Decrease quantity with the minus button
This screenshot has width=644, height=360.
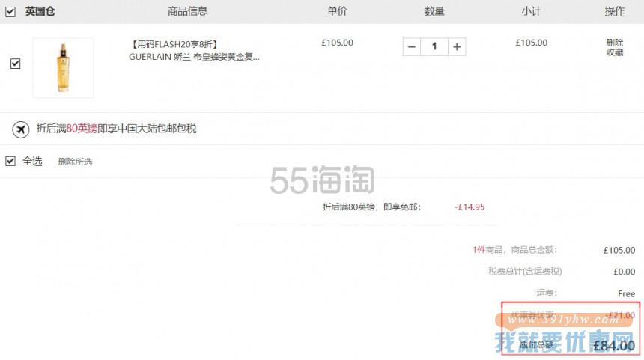click(x=412, y=47)
